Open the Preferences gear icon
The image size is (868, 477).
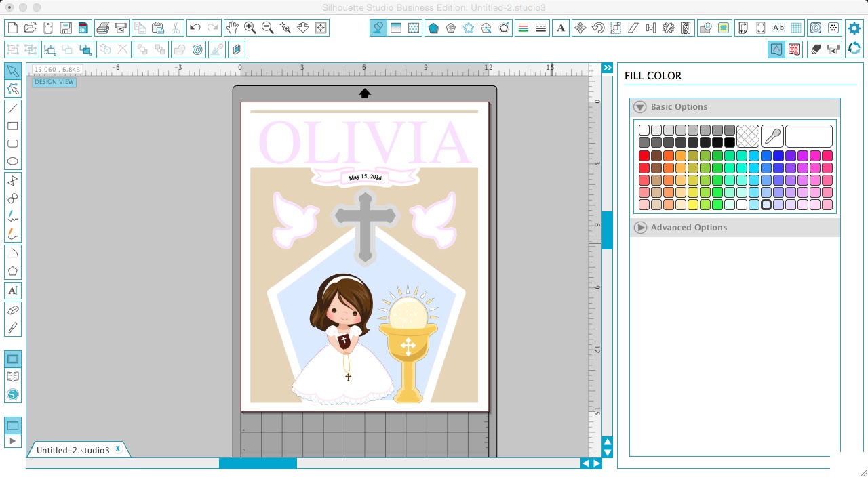(x=853, y=28)
